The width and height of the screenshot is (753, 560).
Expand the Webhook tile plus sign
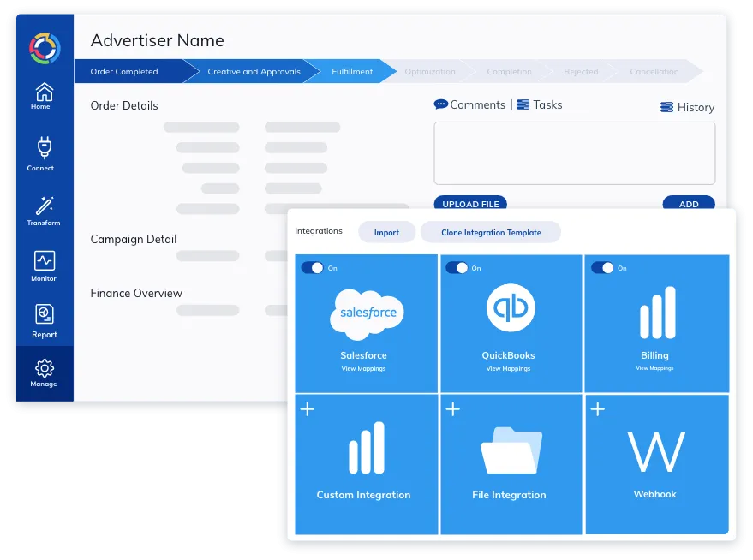point(598,409)
